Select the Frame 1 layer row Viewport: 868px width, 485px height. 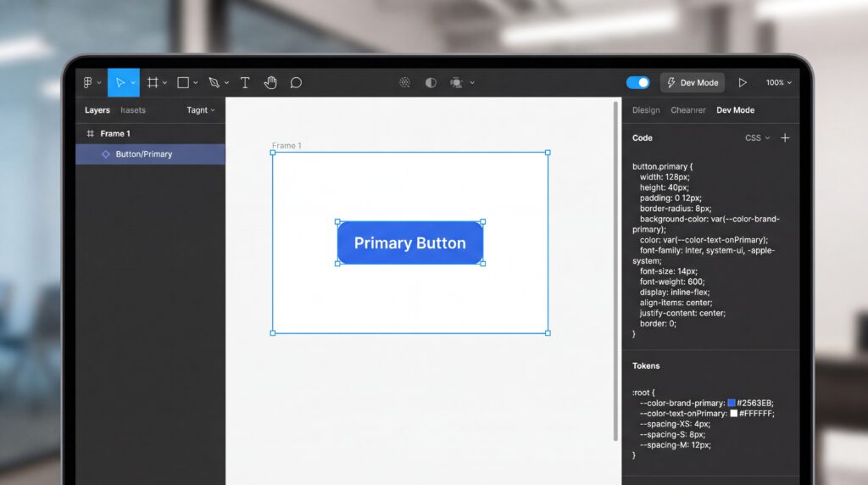point(150,133)
